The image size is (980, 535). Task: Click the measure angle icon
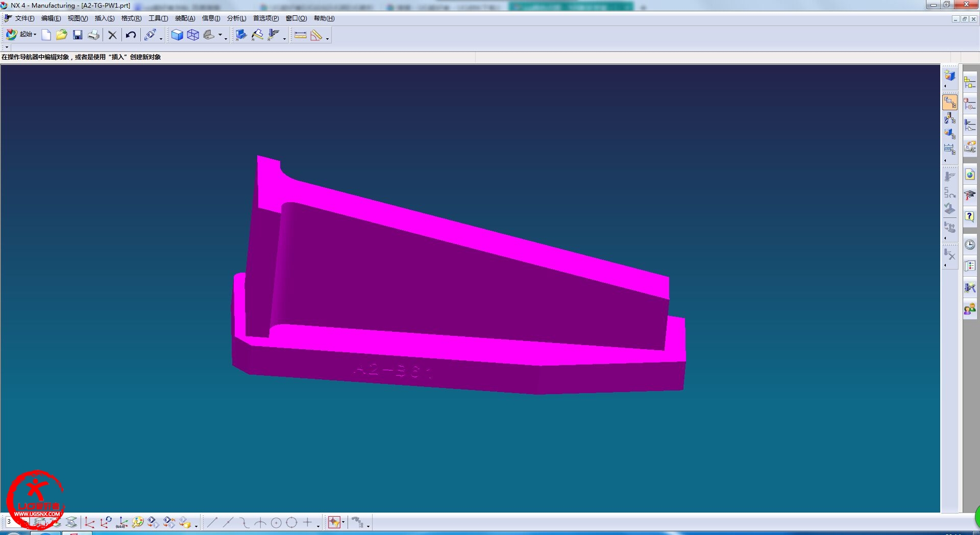pos(316,35)
